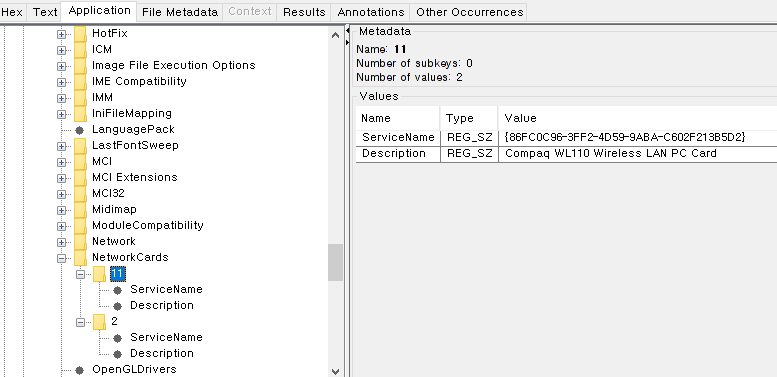Select the selected key 11 in tree

click(x=117, y=273)
